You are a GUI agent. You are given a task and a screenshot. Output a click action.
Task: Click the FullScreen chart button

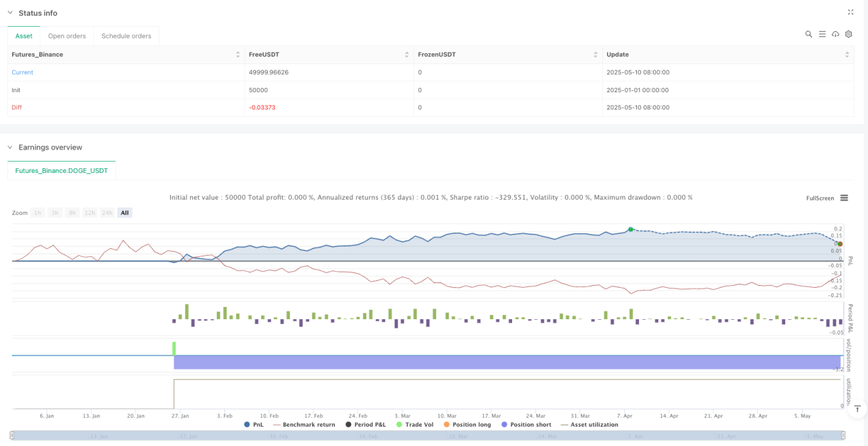point(820,198)
